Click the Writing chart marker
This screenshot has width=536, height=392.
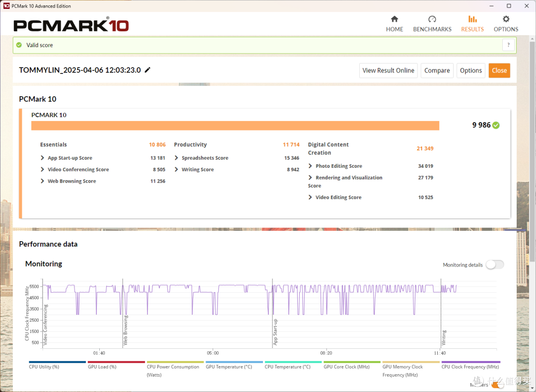(444, 337)
